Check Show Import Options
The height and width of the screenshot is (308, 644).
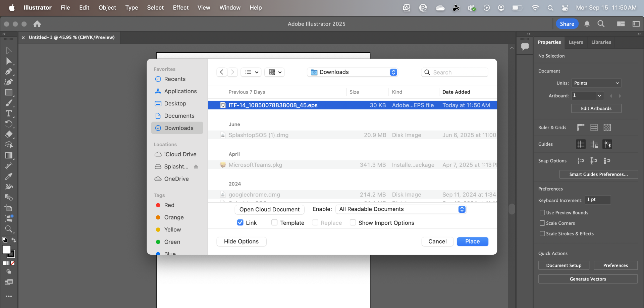[353, 222]
